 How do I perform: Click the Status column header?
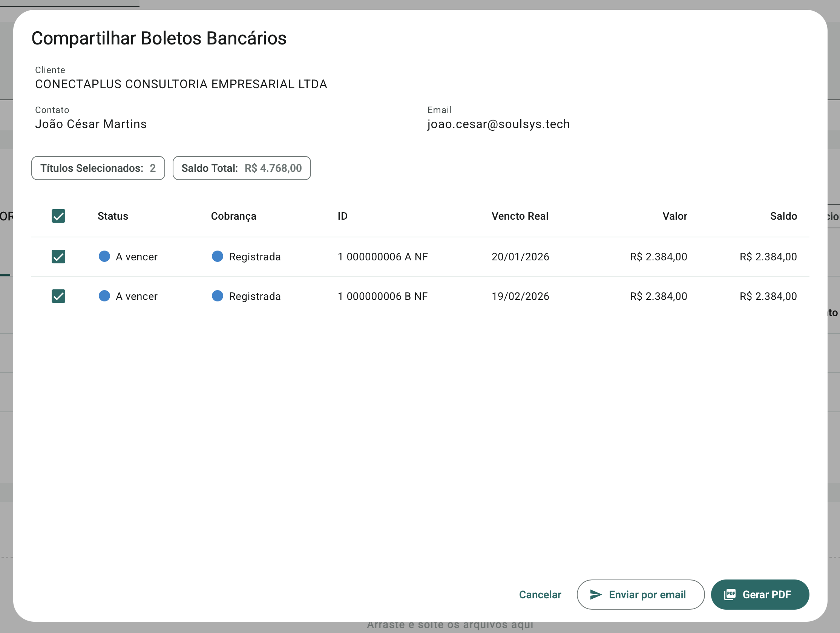(113, 216)
